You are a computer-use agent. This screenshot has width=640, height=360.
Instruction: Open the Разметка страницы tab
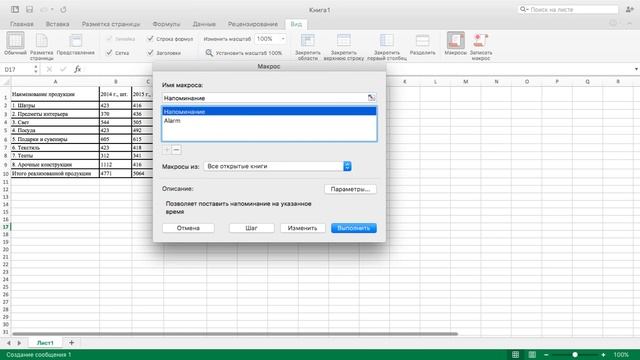click(x=111, y=24)
